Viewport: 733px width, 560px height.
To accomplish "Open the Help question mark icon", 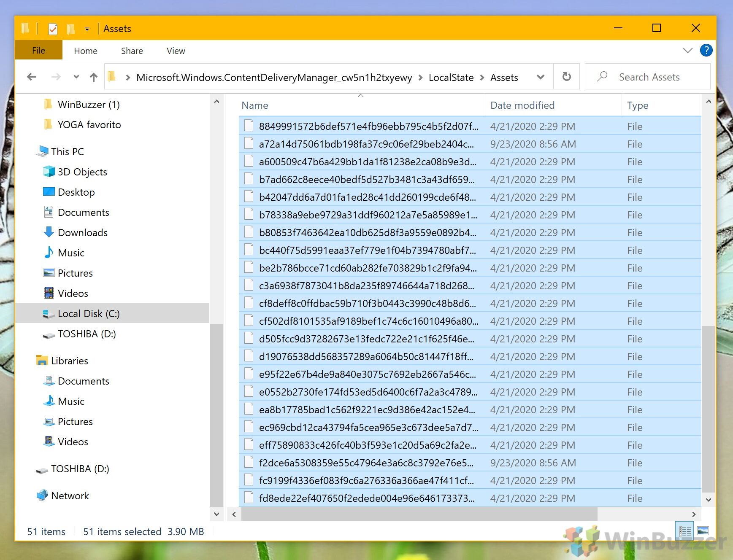I will click(x=706, y=50).
